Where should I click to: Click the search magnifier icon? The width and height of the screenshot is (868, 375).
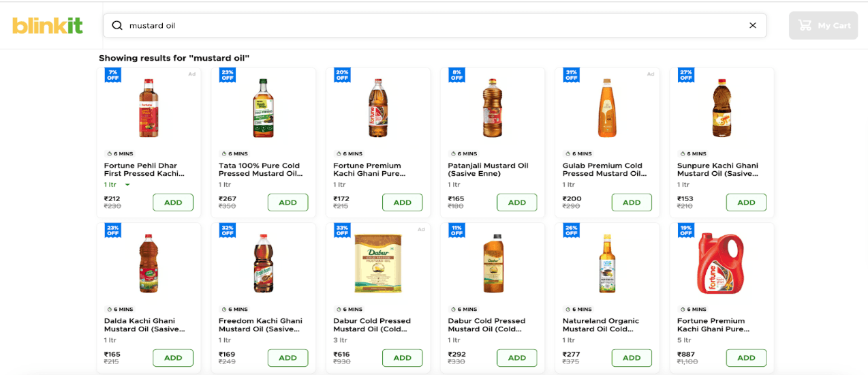[x=117, y=25]
